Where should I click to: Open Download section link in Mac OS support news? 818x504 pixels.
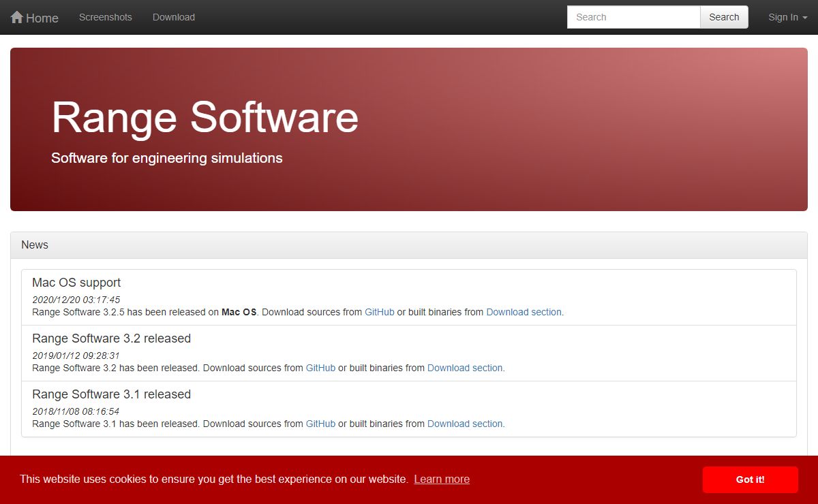pyautogui.click(x=524, y=312)
